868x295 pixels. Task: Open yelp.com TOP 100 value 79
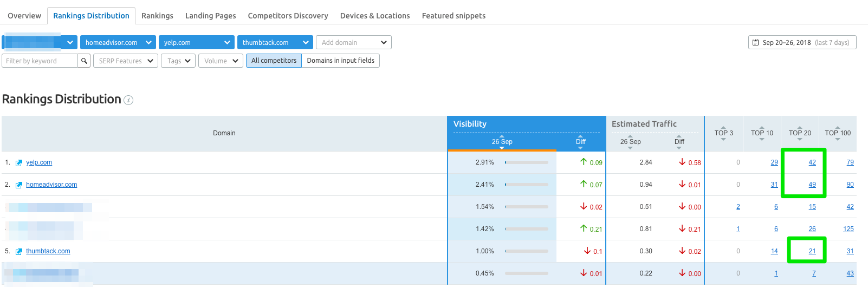pos(850,162)
